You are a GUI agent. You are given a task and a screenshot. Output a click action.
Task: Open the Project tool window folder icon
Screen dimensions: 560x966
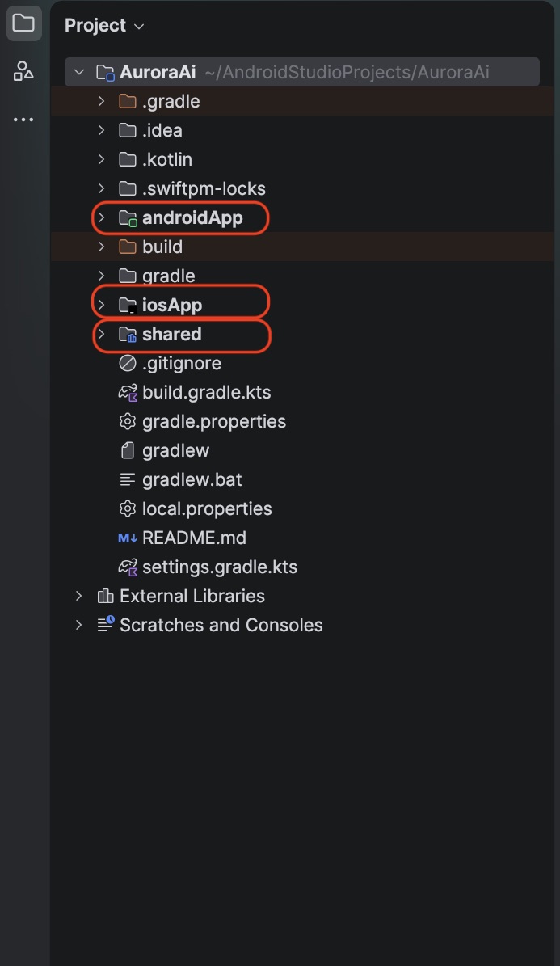[x=23, y=23]
